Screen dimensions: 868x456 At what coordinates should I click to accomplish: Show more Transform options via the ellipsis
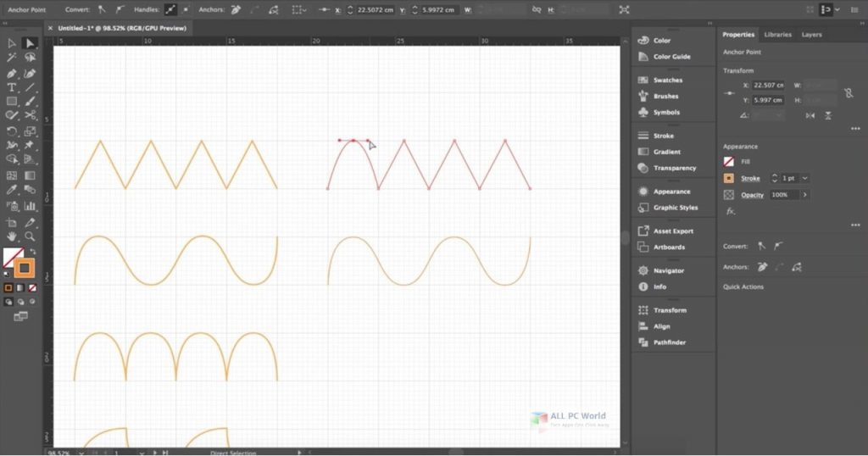[x=854, y=129]
